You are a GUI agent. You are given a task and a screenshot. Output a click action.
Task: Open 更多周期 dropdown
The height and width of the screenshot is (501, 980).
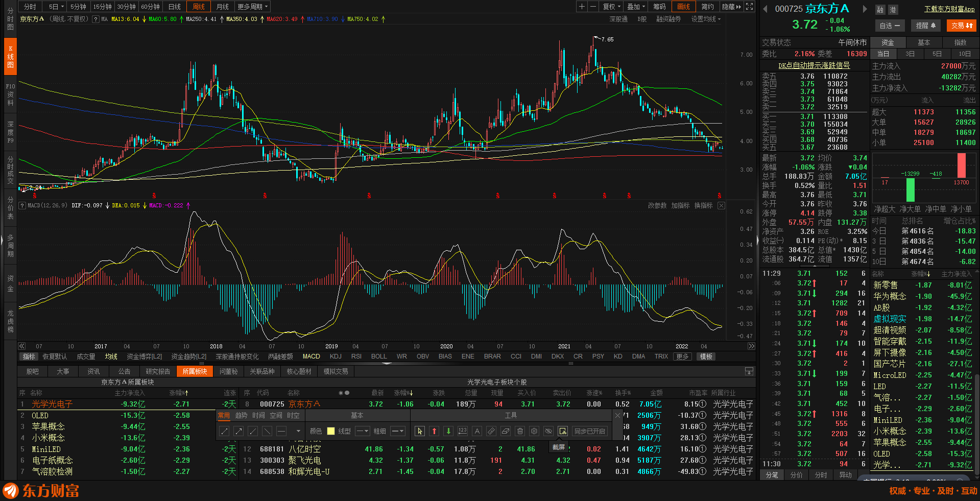(x=252, y=7)
